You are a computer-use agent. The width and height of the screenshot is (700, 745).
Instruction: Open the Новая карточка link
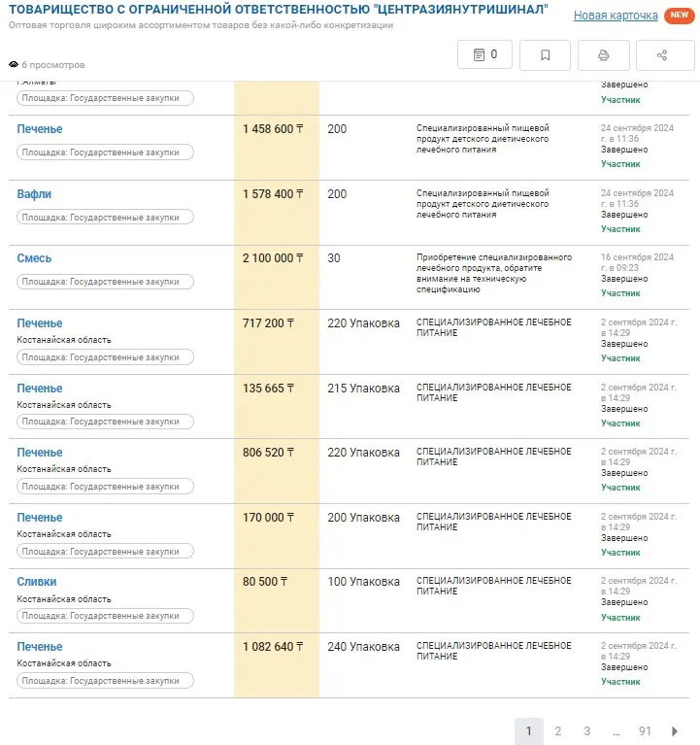point(616,16)
